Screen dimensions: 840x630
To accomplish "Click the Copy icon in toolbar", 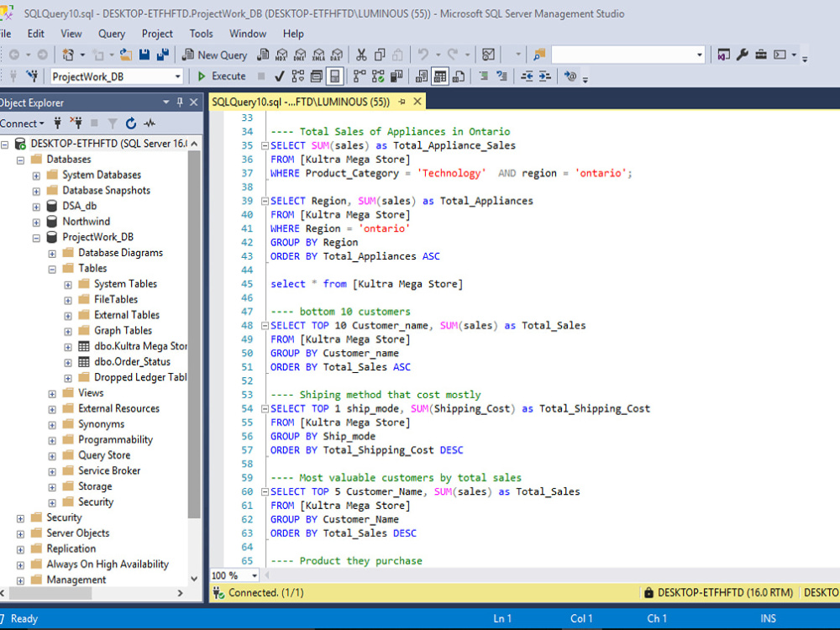I will (x=380, y=55).
